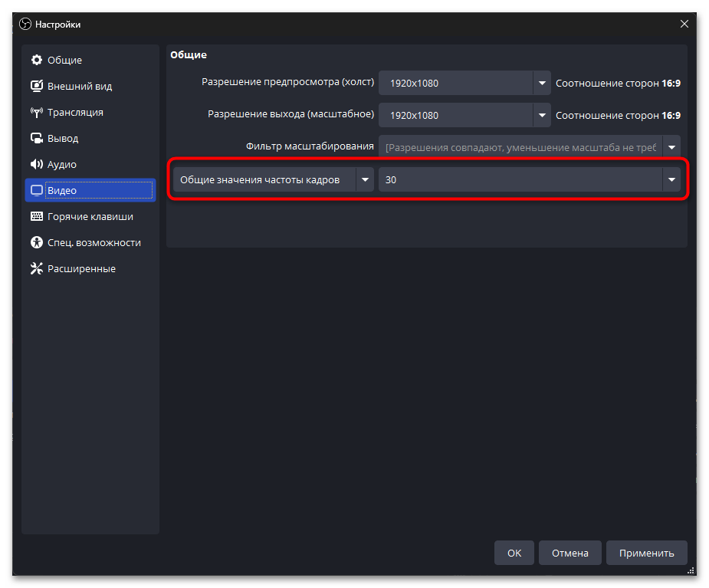
Task: Expand the Разрешение предпросмотра (холст) dropdown arrow
Action: coord(542,83)
